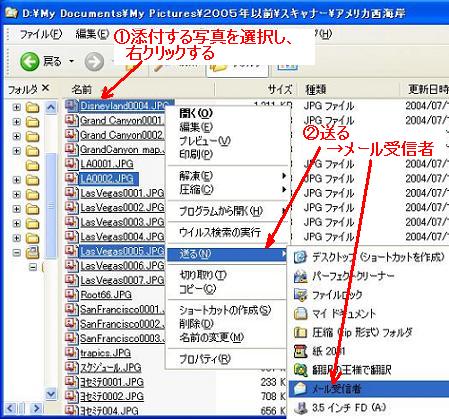Expand the 圧縮(C) submenu
This screenshot has height=419, width=449.
(228, 189)
